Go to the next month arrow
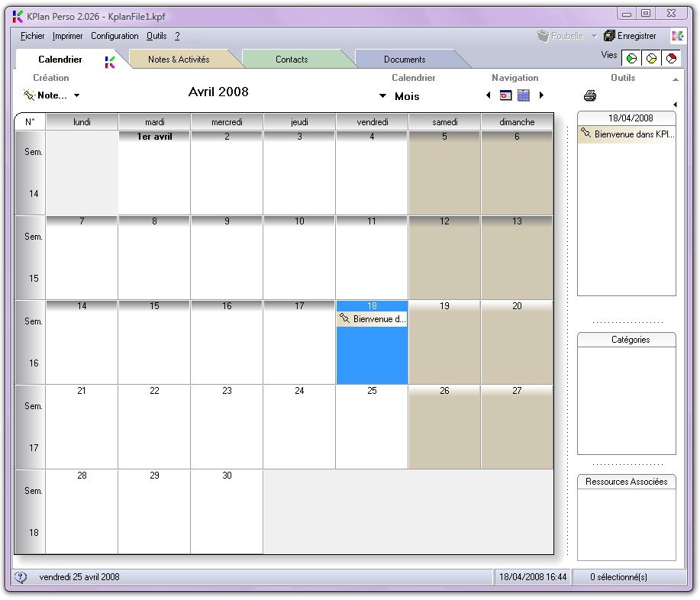 click(541, 95)
